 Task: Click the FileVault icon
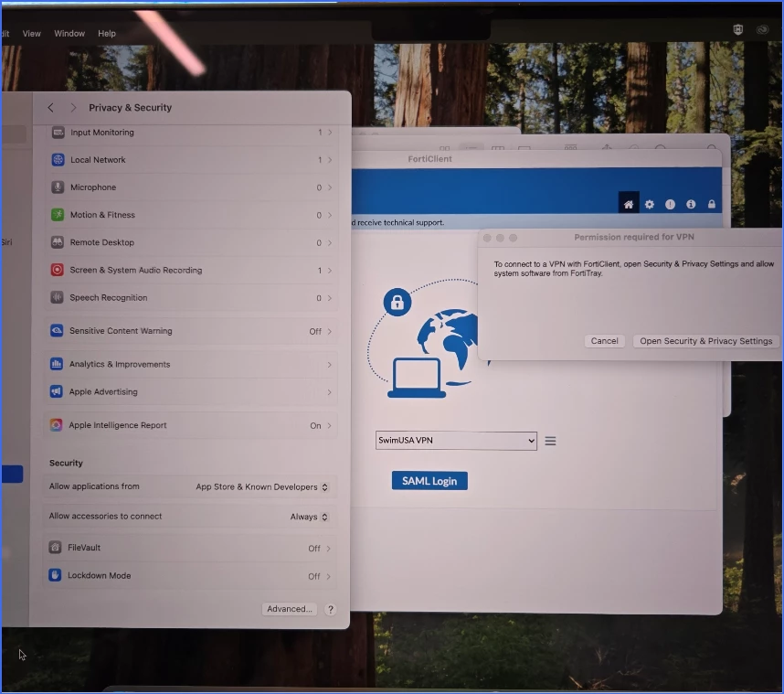(x=55, y=547)
